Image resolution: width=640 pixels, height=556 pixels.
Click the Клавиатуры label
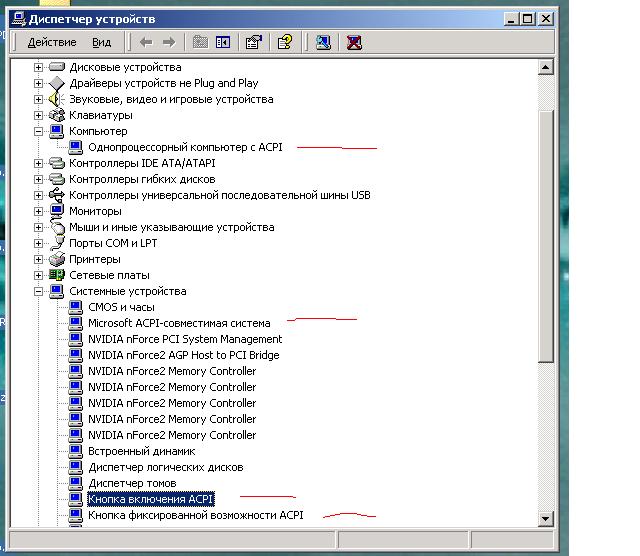(x=101, y=116)
